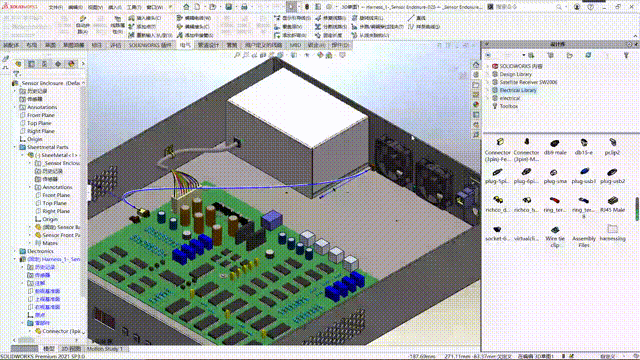Viewport: 640px width, 360px height.
Task: Click the Select cursor tool icon
Action: coord(291,7)
